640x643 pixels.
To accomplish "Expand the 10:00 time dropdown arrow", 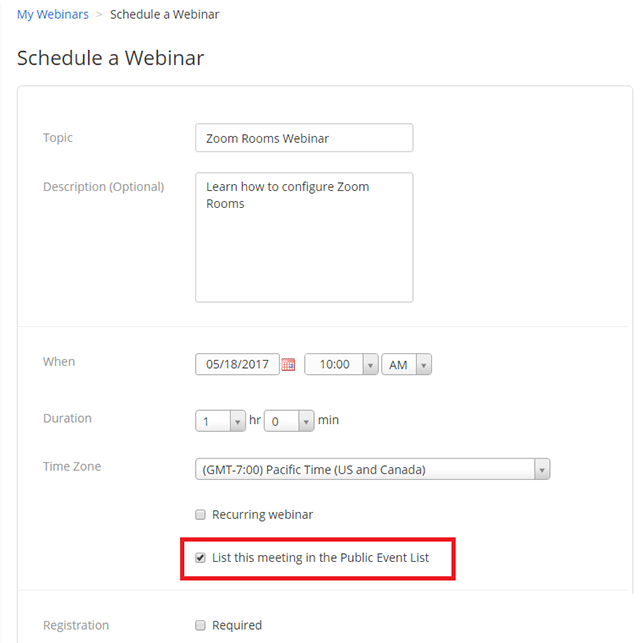I will click(370, 365).
